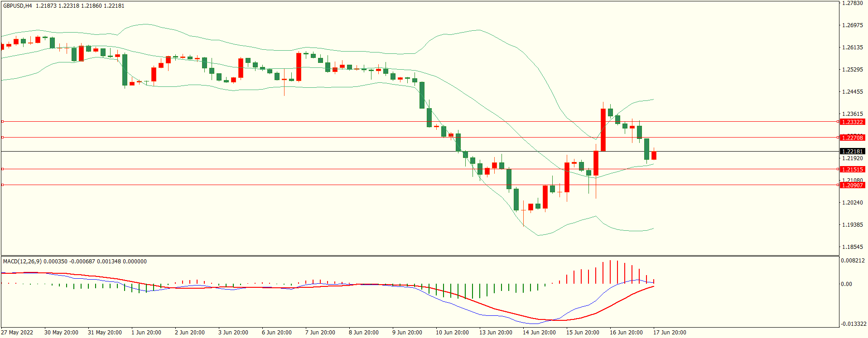Click the 31 May 20:00 time label
The width and height of the screenshot is (868, 338).
(x=105, y=333)
